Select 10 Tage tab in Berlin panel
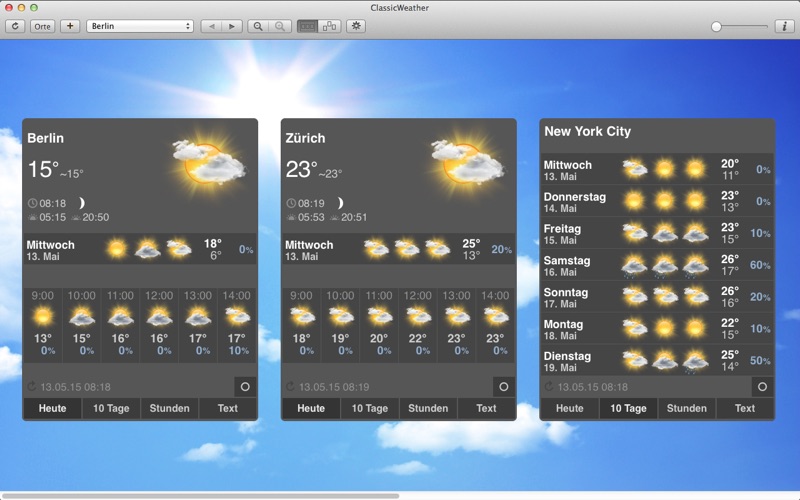The image size is (800, 500). (111, 408)
